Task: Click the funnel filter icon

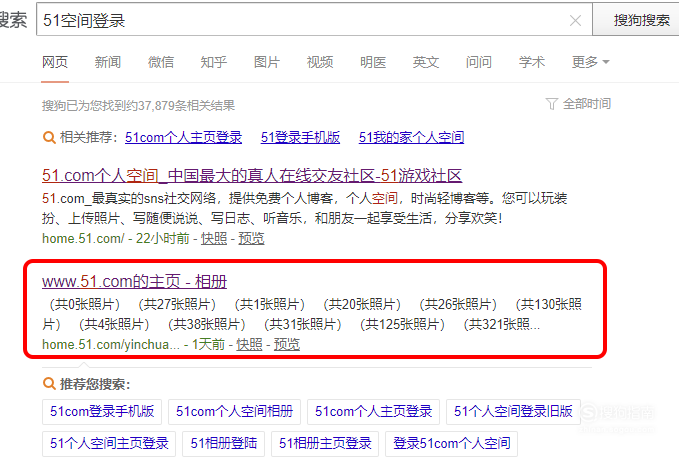Action: [x=551, y=104]
